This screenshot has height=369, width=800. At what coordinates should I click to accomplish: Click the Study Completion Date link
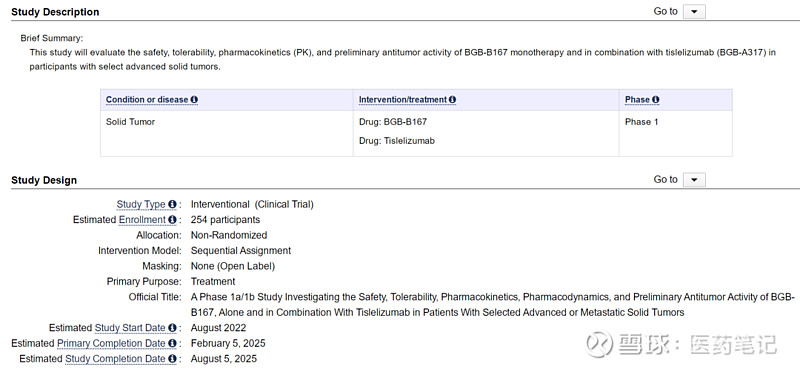coord(115,359)
